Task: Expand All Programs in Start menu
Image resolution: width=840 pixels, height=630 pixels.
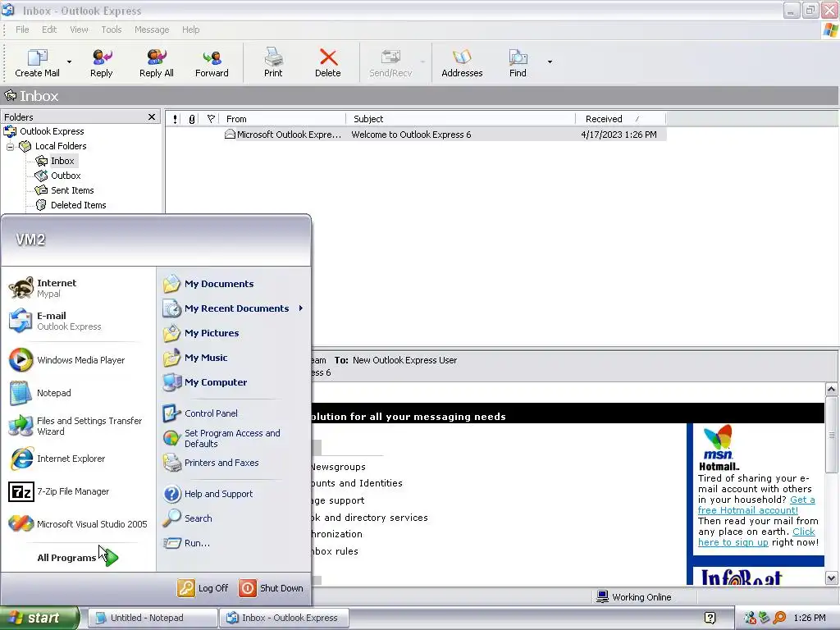Action: 78,558
